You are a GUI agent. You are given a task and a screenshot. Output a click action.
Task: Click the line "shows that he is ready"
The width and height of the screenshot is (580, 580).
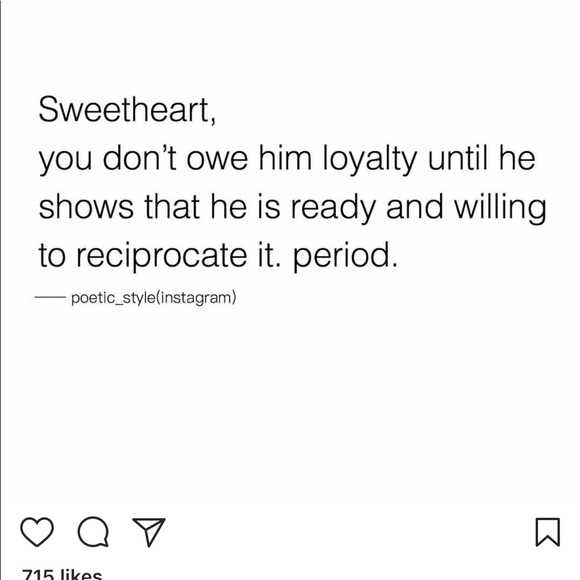tap(207, 207)
